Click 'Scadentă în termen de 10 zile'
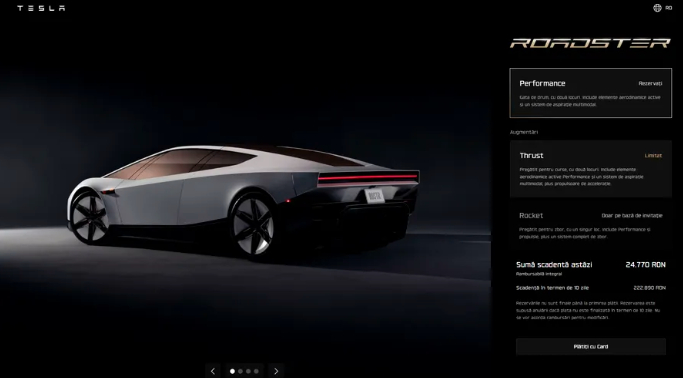The image size is (683, 378). point(552,288)
